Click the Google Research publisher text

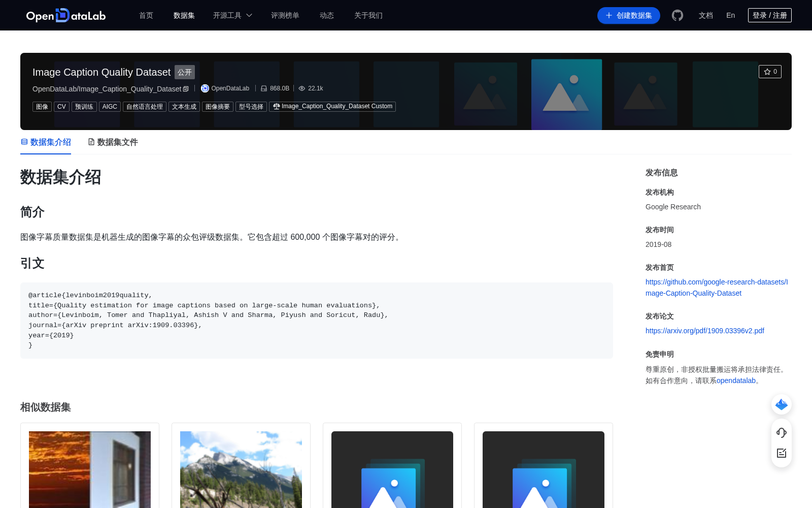coord(673,207)
